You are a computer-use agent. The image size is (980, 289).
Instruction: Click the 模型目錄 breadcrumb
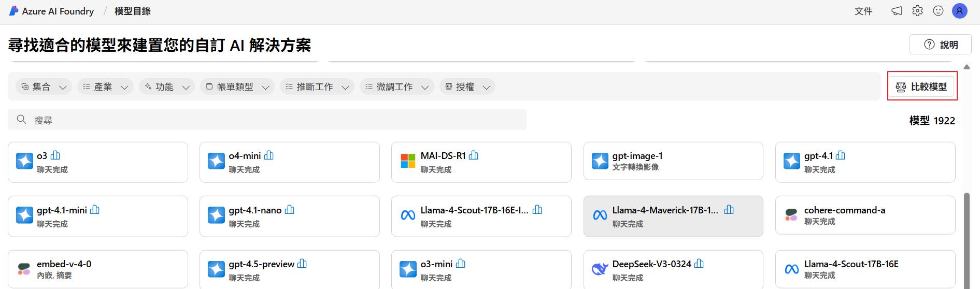pos(133,11)
